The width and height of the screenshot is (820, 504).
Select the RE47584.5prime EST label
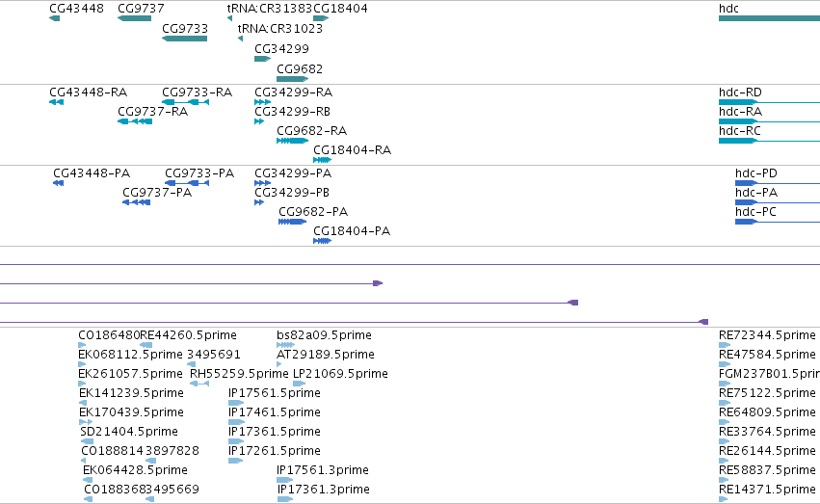click(767, 355)
